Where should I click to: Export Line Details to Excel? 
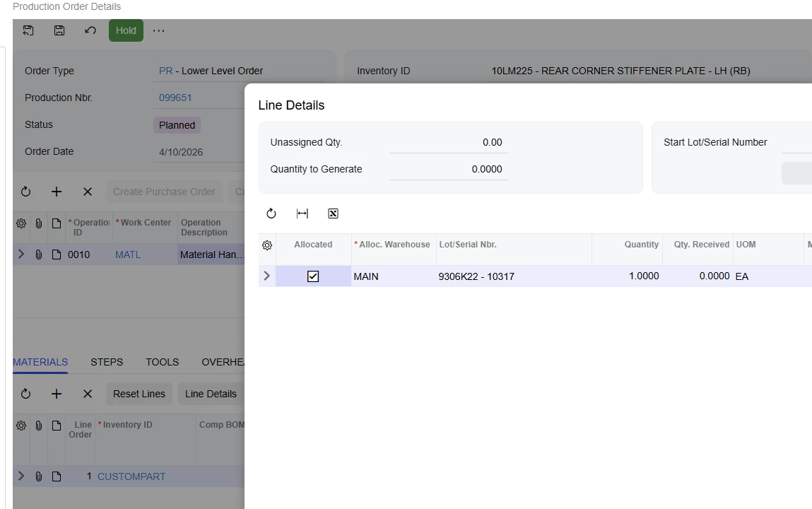333,213
